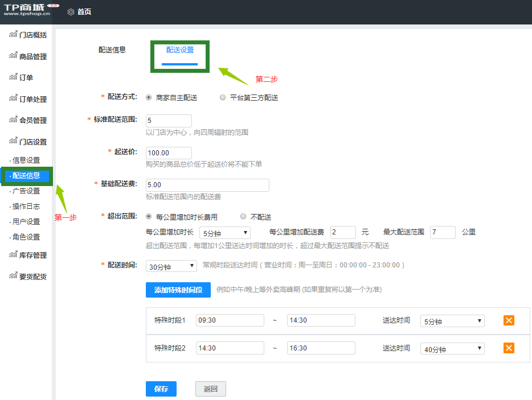Select 商家自主配送 delivery method

point(148,97)
